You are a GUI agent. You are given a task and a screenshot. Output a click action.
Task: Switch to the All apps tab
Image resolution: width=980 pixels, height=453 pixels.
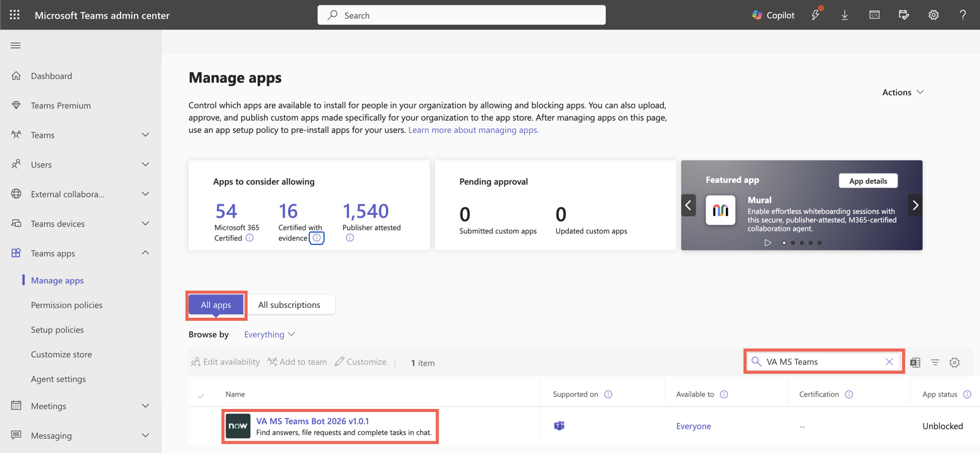216,305
